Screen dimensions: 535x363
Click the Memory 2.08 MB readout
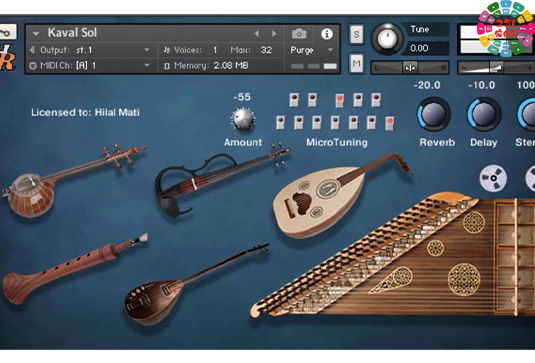click(x=231, y=66)
